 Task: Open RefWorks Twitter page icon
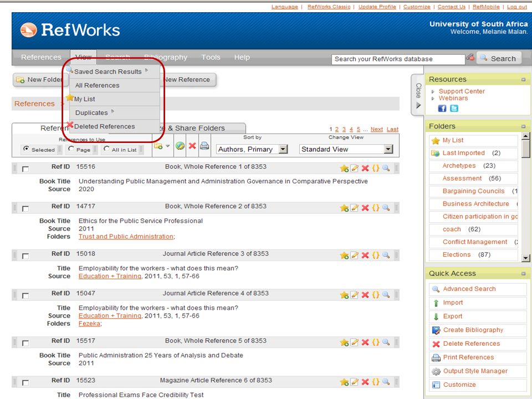coord(454,109)
